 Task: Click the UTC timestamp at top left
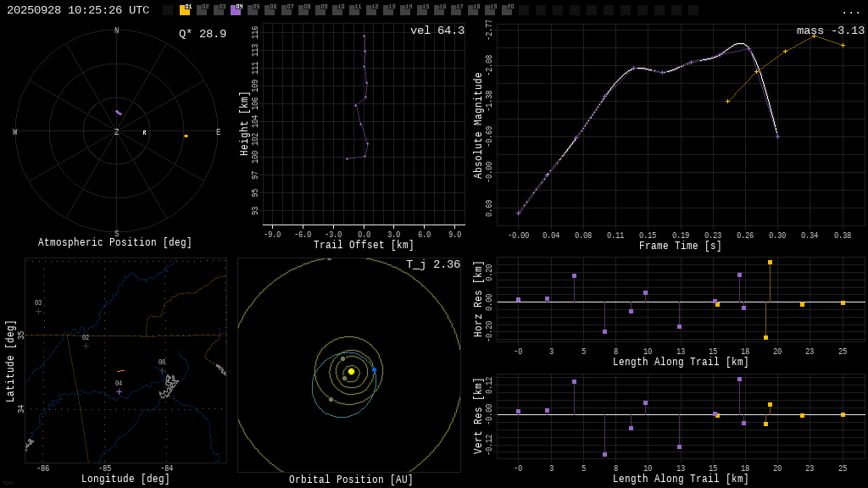(78, 10)
